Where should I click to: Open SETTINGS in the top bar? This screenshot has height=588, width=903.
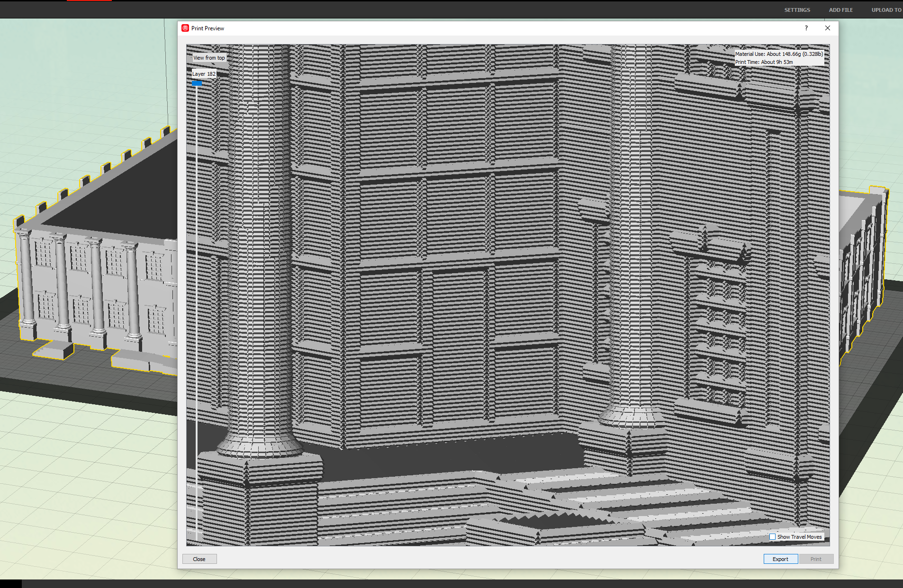(x=797, y=10)
